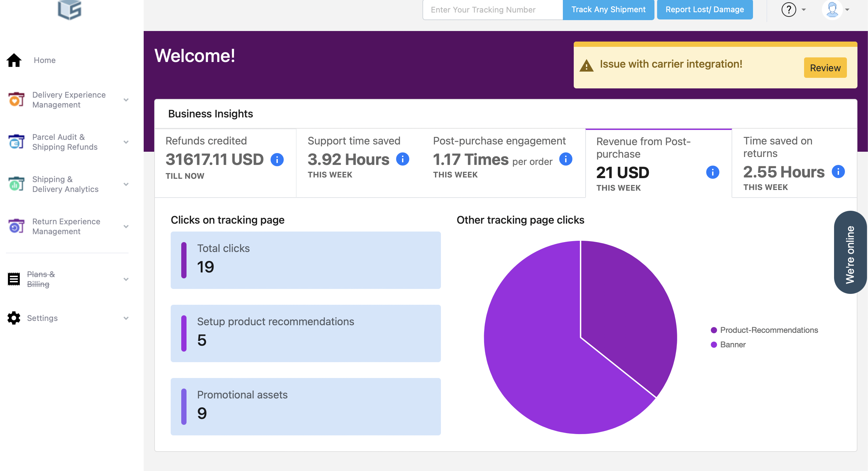Click the Track Any Shipment button
Screen dimensions: 868x471
(x=608, y=10)
